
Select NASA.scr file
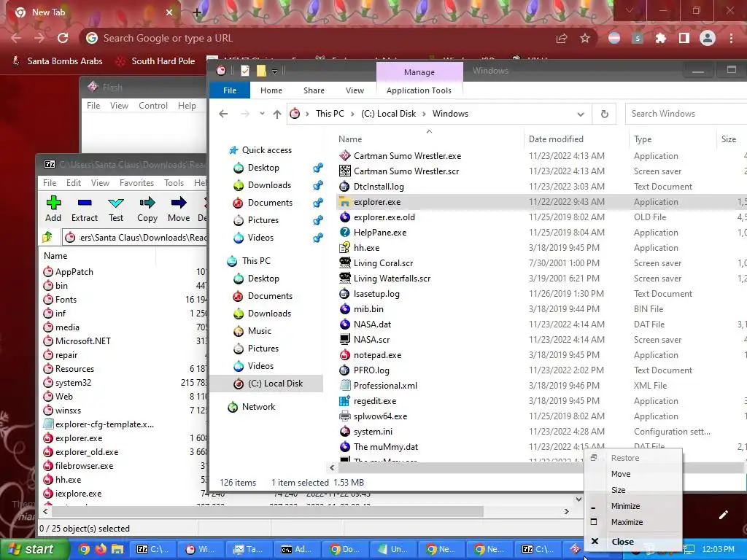pyautogui.click(x=371, y=340)
